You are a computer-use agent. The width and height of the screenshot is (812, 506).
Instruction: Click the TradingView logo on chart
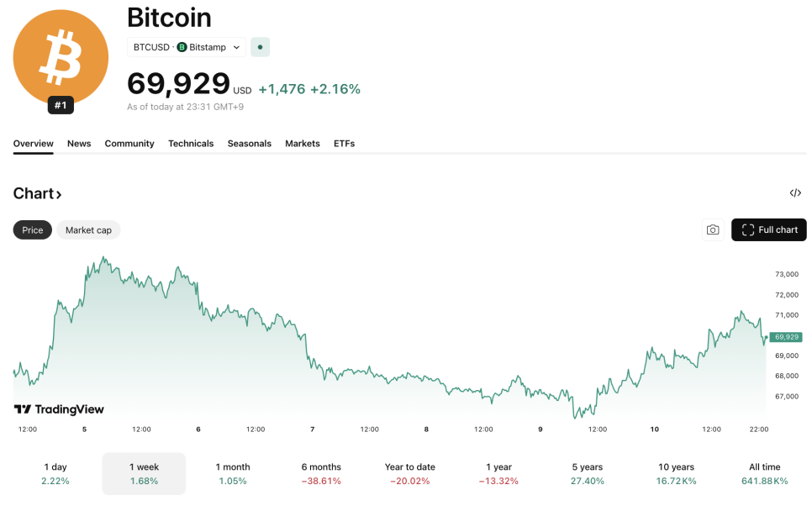click(59, 409)
